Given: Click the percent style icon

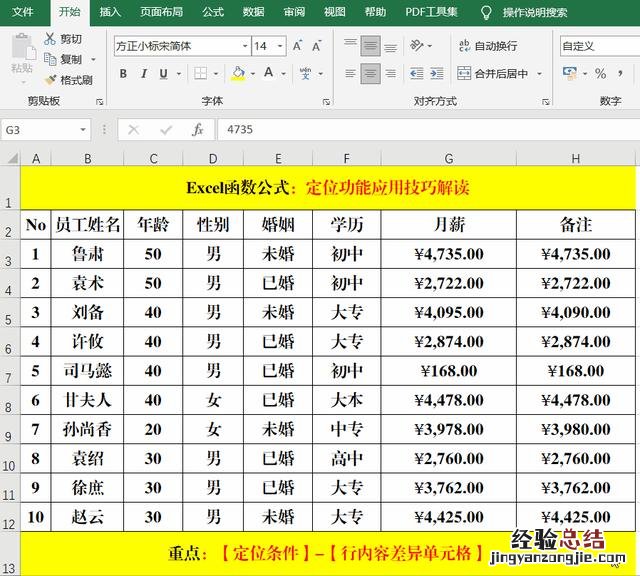Looking at the screenshot, I should point(600,74).
